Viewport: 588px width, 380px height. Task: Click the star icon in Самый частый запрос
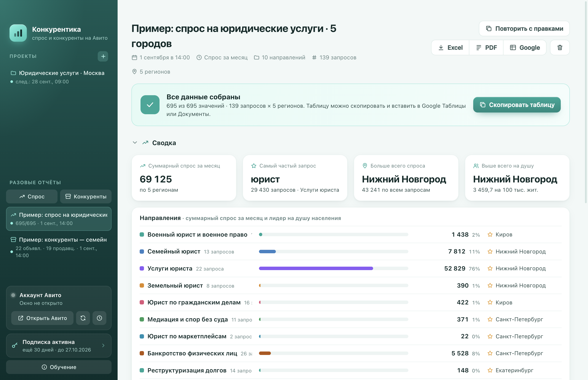pos(254,166)
